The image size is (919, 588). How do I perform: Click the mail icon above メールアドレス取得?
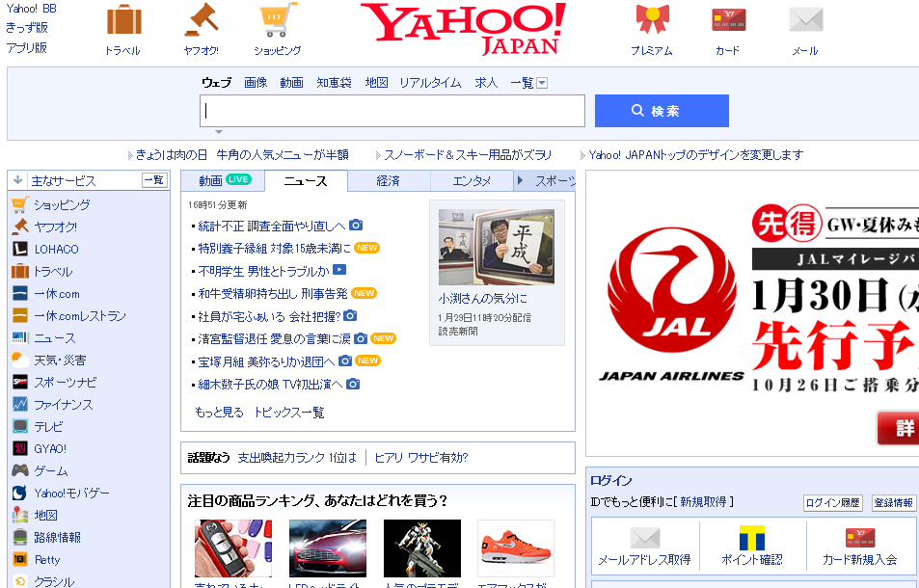click(645, 538)
